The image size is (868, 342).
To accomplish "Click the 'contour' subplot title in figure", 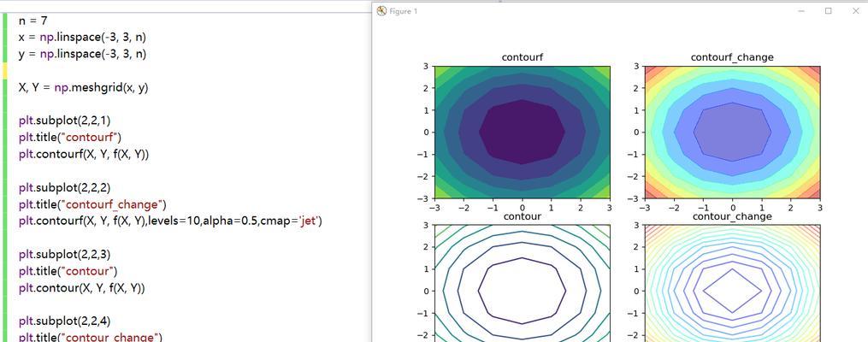I will tap(522, 216).
